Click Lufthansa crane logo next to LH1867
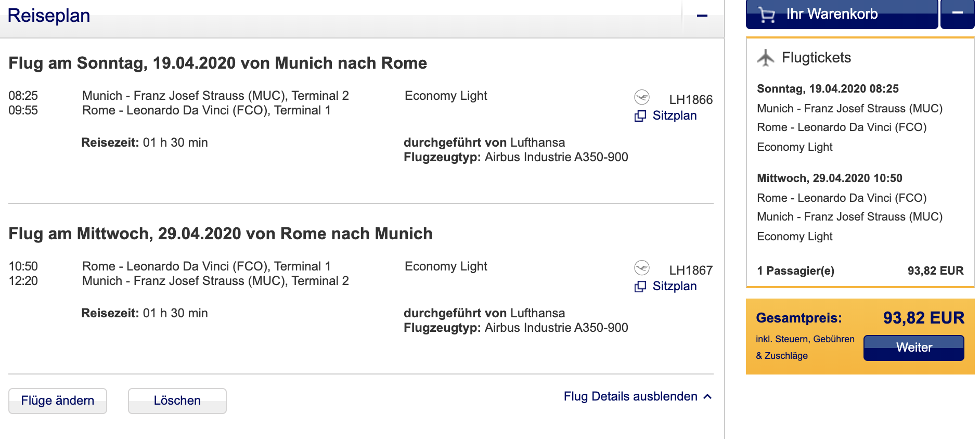The image size is (980, 439). [x=642, y=268]
